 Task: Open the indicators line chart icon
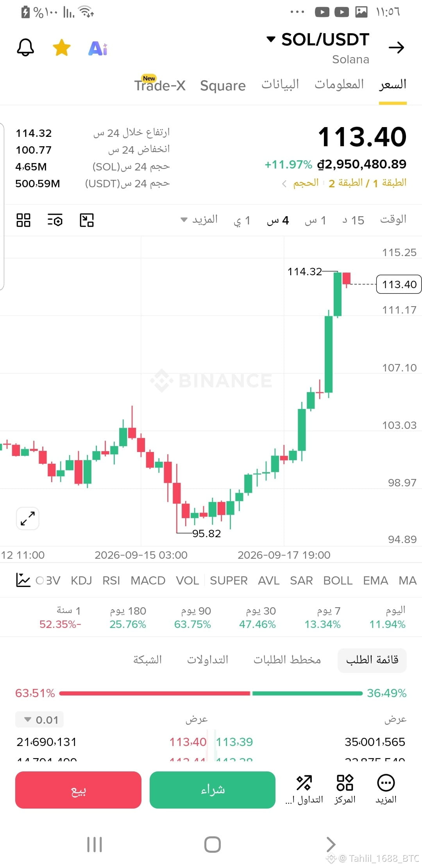pos(23,580)
